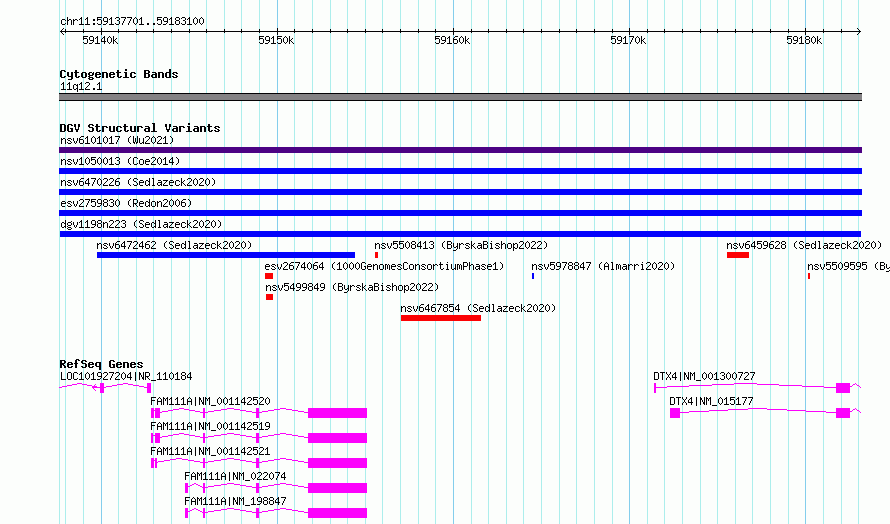
Task: Click the nsv6459628 (Sedlazeck2020) label
Action: [804, 245]
